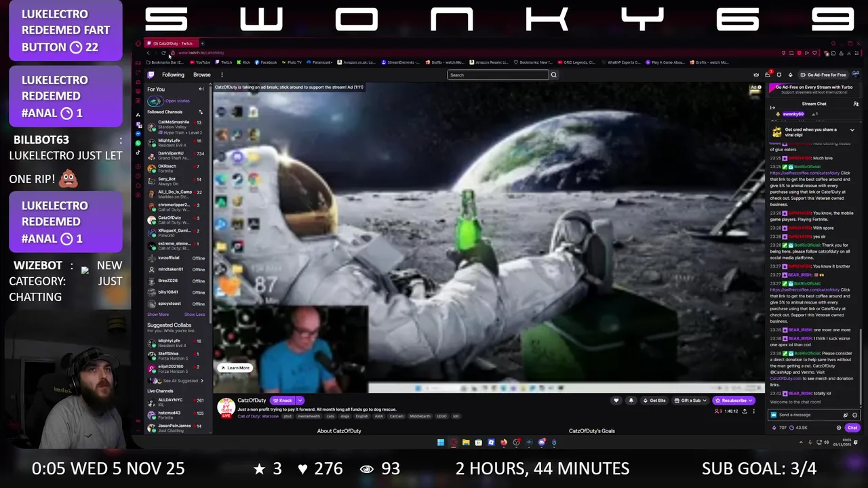Viewport: 868px width, 488px height.
Task: Open the Call of Duty: Warzone category link
Action: tap(258, 416)
